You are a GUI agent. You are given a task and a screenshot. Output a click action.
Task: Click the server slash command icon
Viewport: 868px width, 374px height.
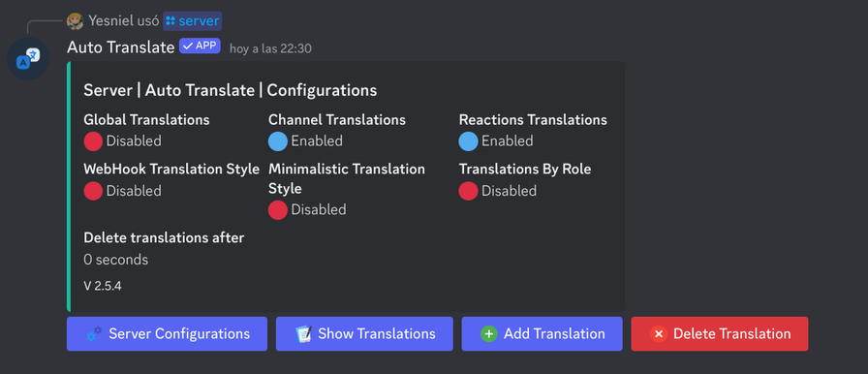pos(170,21)
